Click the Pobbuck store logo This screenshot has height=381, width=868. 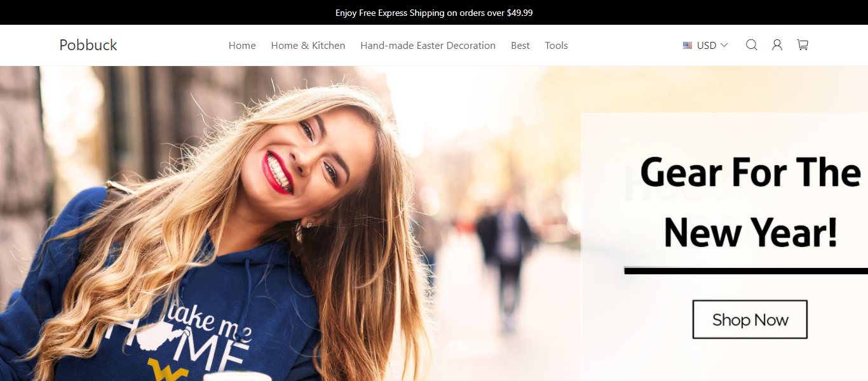click(x=88, y=45)
